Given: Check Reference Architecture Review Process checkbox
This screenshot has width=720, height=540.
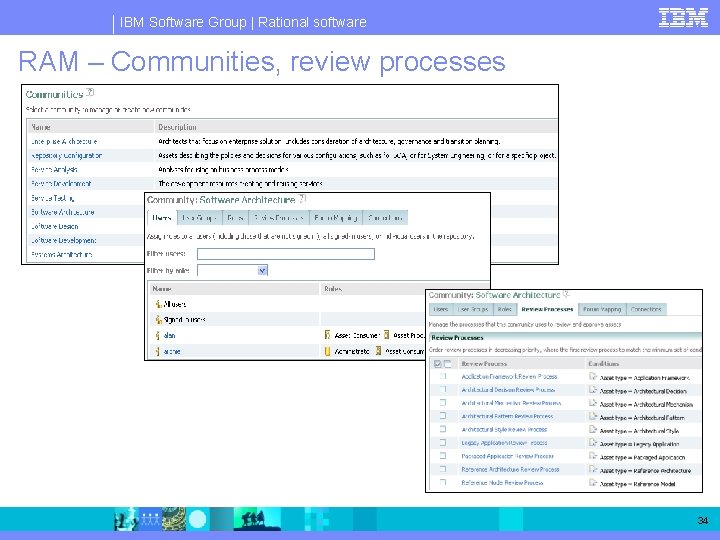Looking at the screenshot, I should pos(443,469).
